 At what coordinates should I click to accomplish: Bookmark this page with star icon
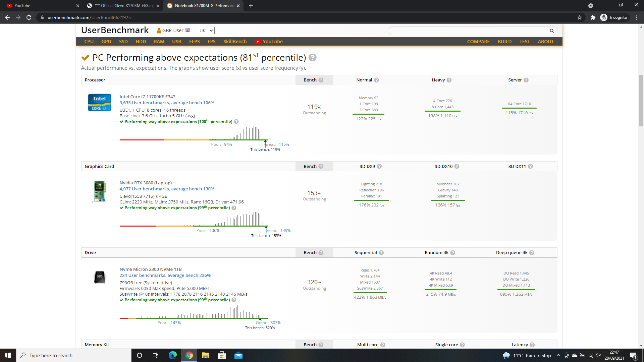point(580,17)
